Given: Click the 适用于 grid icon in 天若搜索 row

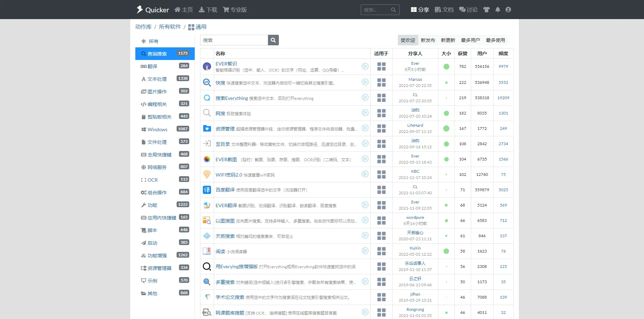Looking at the screenshot, I should [x=381, y=236].
